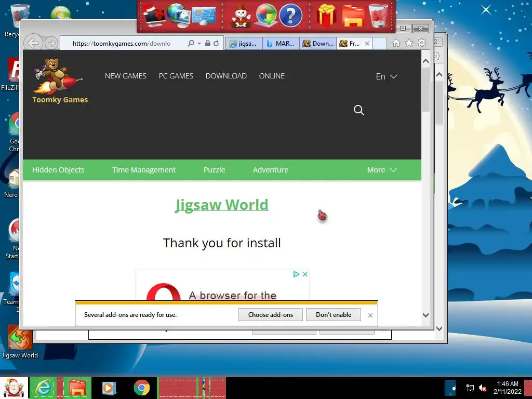The image size is (532, 399).
Task: Switch to the MAR... Bing tab
Action: (x=281, y=44)
